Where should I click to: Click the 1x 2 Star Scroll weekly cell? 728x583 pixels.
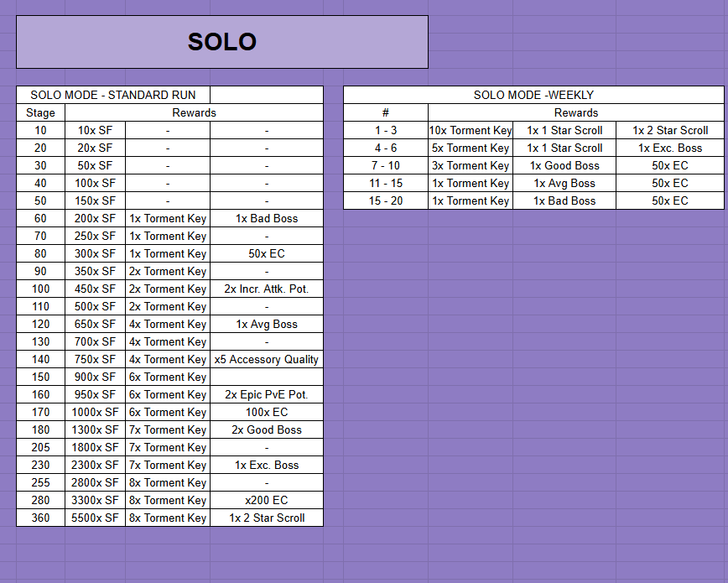(x=670, y=130)
